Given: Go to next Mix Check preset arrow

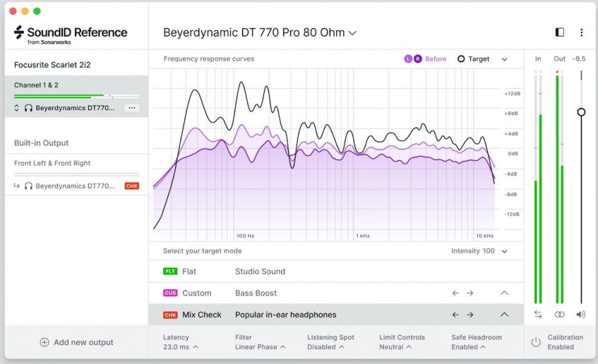Looking at the screenshot, I should pos(470,315).
